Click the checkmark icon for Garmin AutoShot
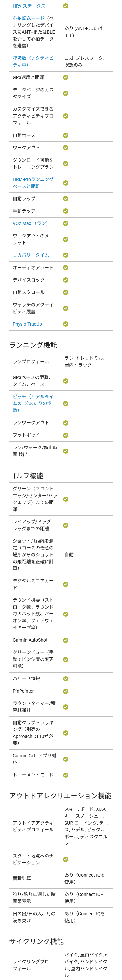122x980 pixels. point(65,640)
